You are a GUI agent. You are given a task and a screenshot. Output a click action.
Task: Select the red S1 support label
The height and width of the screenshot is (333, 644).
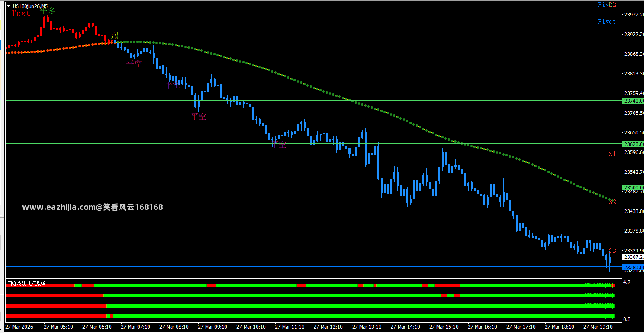pos(612,154)
